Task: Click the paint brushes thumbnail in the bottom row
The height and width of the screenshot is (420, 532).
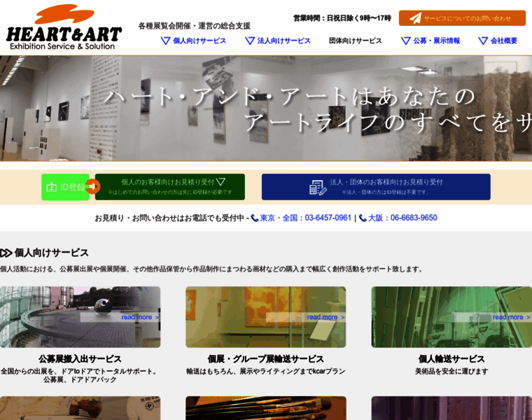Action: 266,408
